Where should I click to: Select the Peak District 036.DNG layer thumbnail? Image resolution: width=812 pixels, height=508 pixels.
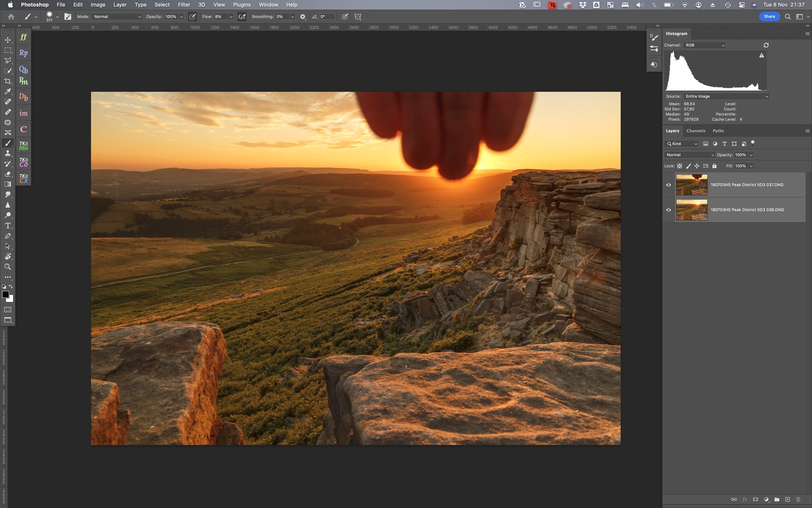click(x=691, y=210)
